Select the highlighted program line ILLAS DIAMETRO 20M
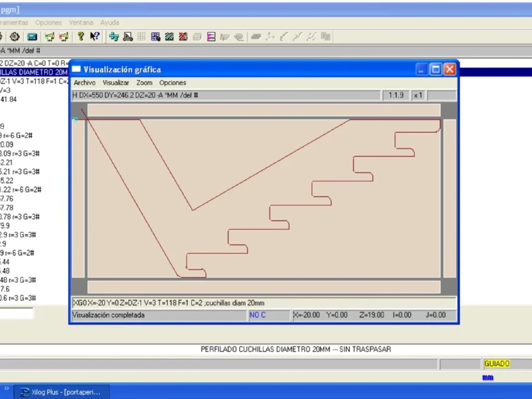 click(34, 72)
